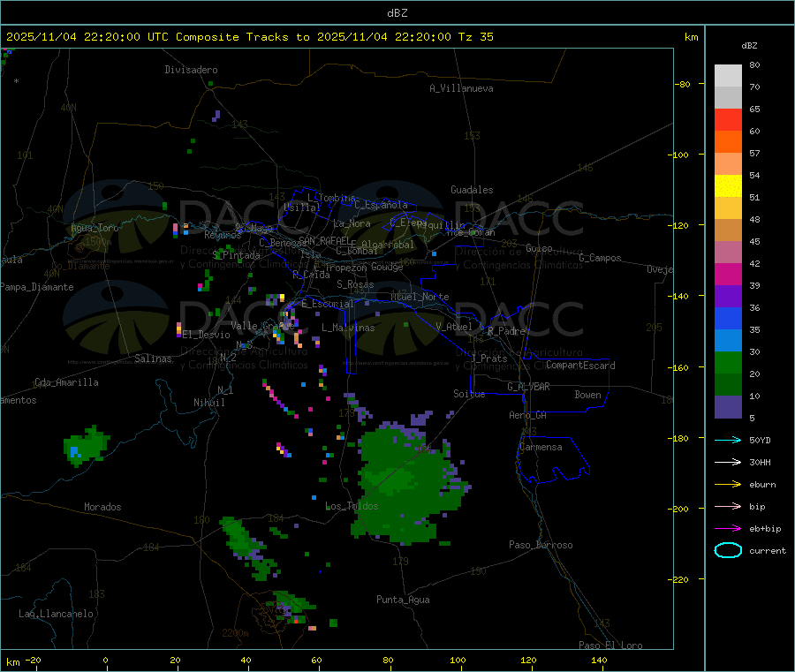Click the Soitue map label
The height and width of the screenshot is (672, 795).
pos(469,394)
